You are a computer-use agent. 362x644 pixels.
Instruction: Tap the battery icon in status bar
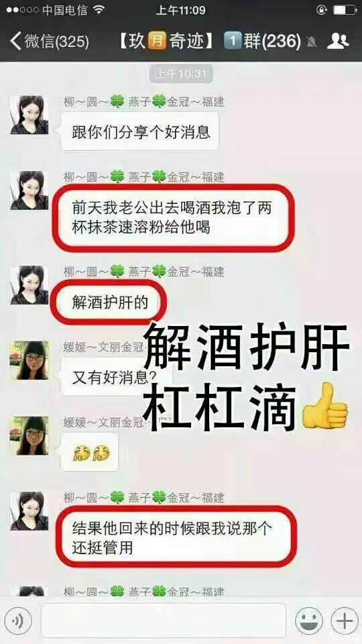click(345, 10)
